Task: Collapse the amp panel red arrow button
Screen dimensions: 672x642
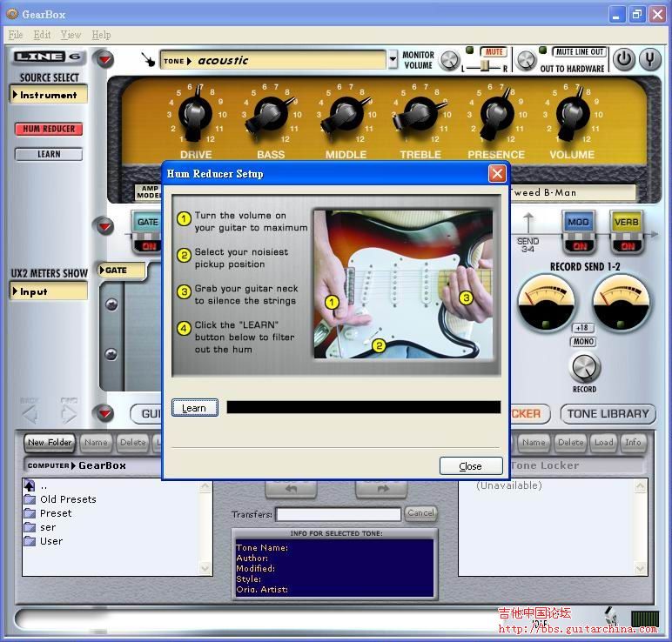Action: (x=104, y=59)
